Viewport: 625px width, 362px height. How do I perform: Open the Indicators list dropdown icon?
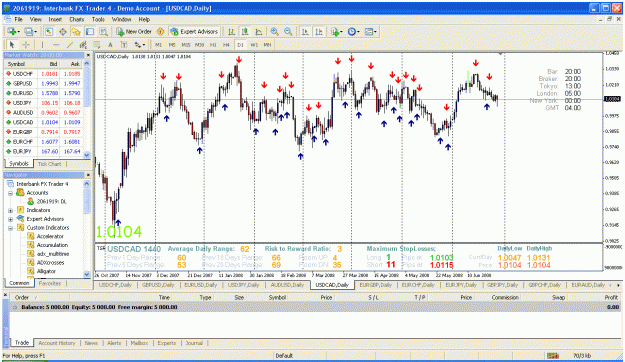(x=336, y=31)
